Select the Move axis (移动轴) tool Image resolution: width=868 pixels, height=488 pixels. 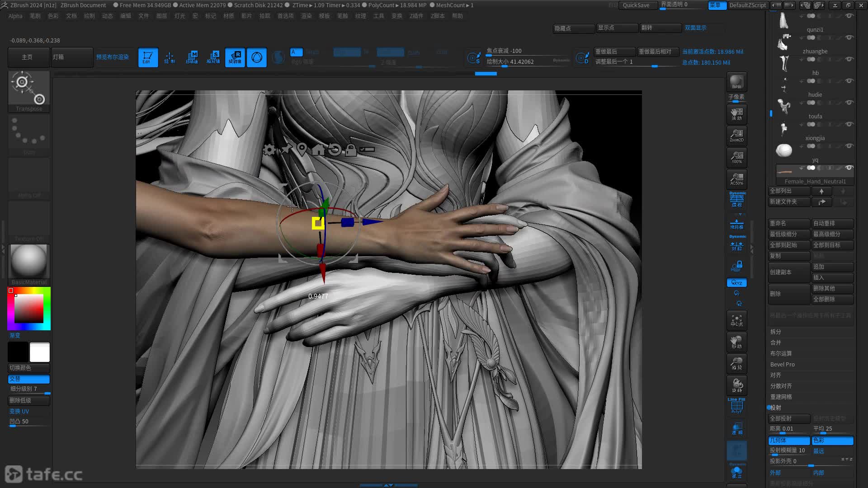[192, 57]
